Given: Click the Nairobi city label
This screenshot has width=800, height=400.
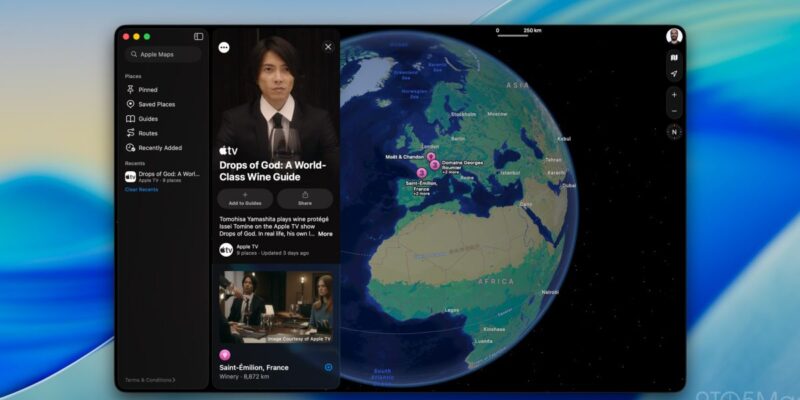Looking at the screenshot, I should 549,292.
